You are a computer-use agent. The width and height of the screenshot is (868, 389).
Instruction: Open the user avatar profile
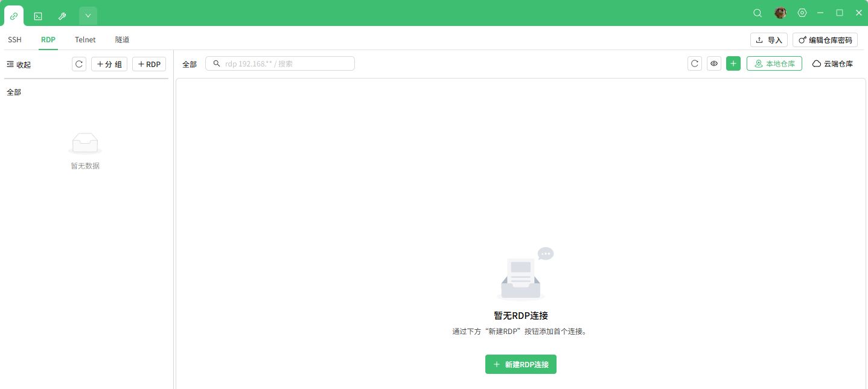click(x=780, y=13)
